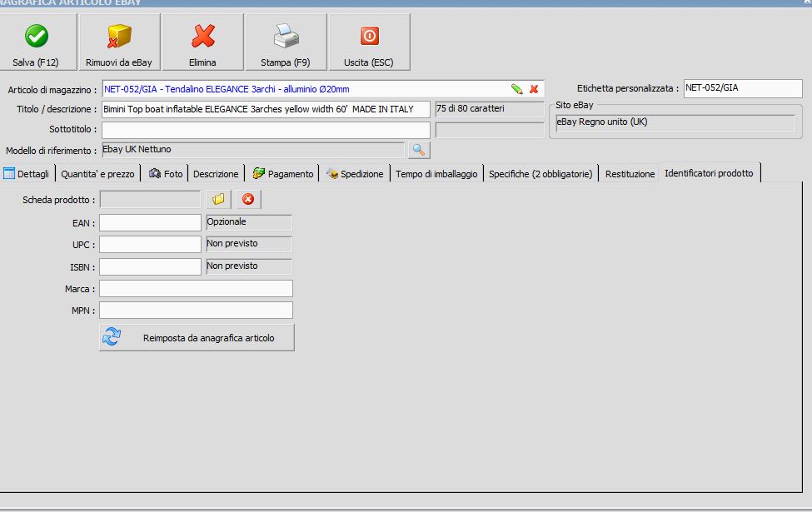Select the Identificatori prodotto tab

click(x=709, y=173)
